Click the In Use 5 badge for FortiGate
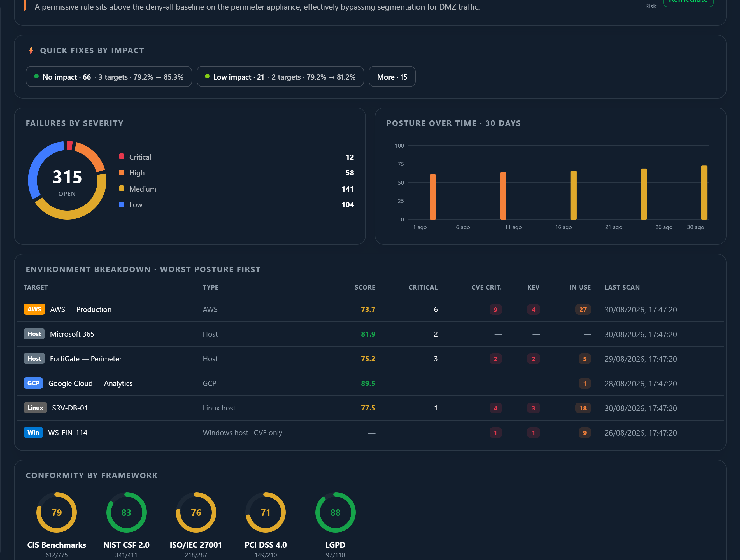Screen dimensions: 740x560 click(x=585, y=359)
